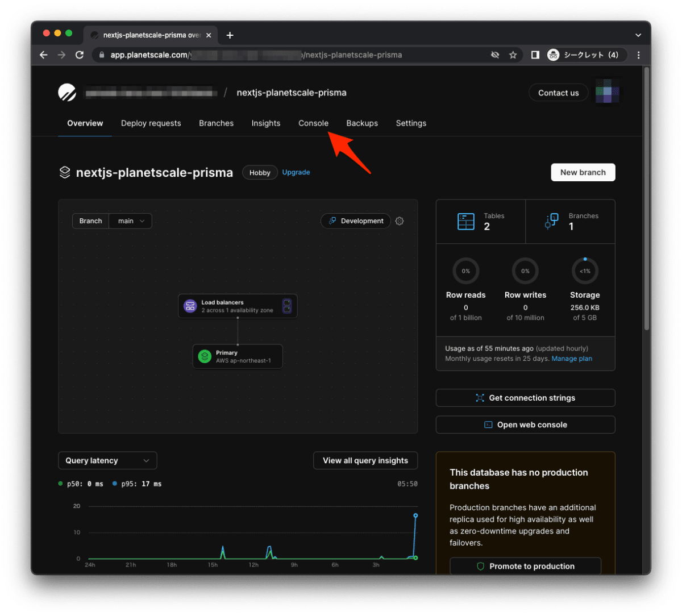Click the Upgrade link

pyautogui.click(x=296, y=172)
